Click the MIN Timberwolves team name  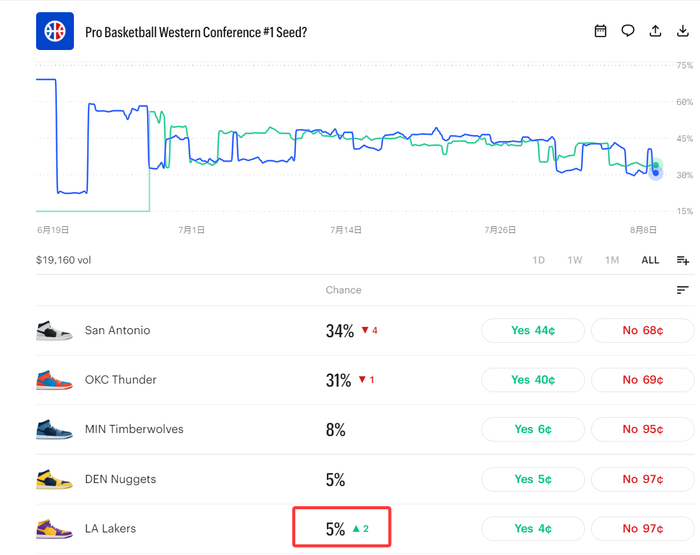pos(134,429)
